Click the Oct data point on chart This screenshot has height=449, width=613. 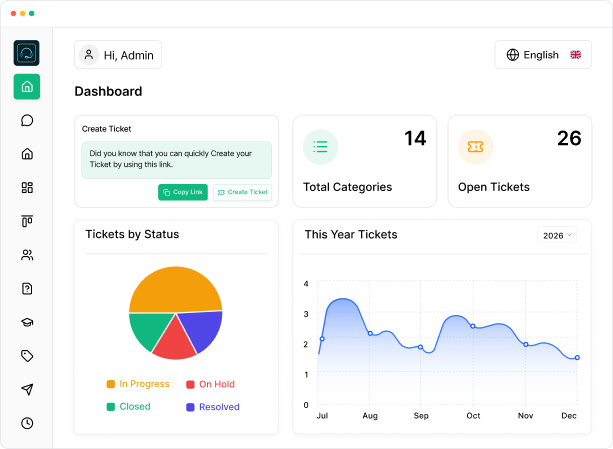pos(473,326)
